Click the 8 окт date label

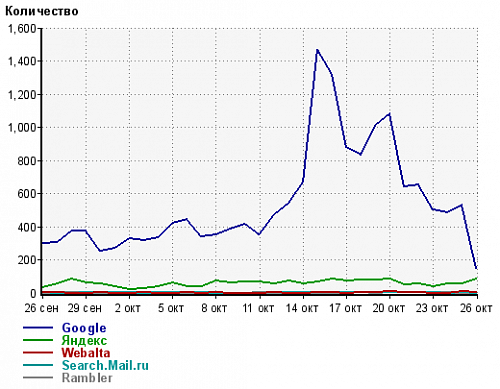click(x=214, y=308)
